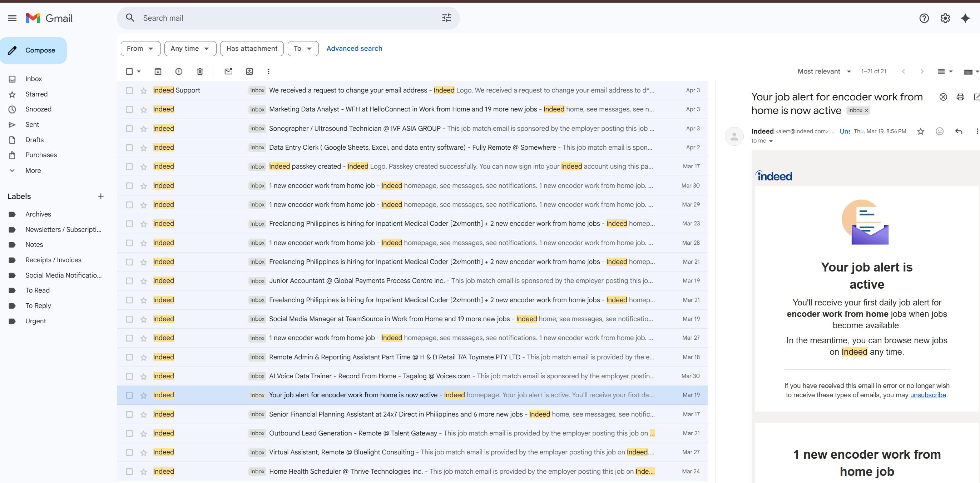This screenshot has width=980, height=483.
Task: Open the Inbox folder
Action: [34, 79]
